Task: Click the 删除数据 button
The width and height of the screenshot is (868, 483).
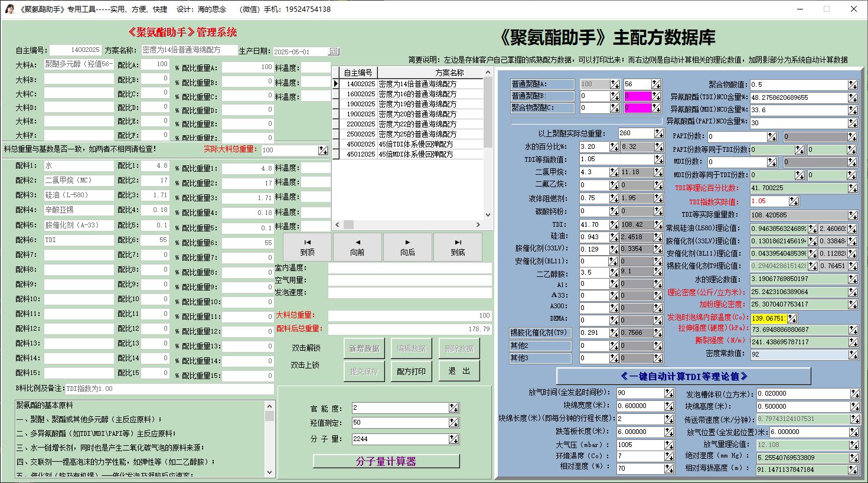Action: pos(459,349)
